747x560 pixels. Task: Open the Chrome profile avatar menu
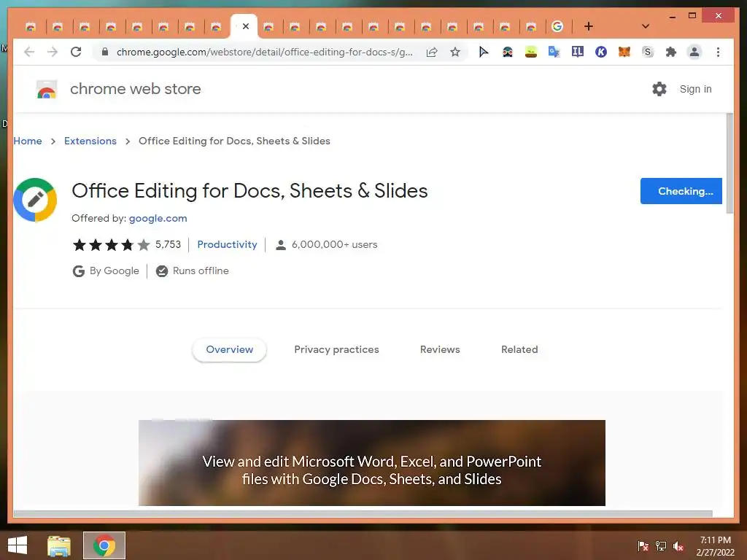(x=694, y=52)
